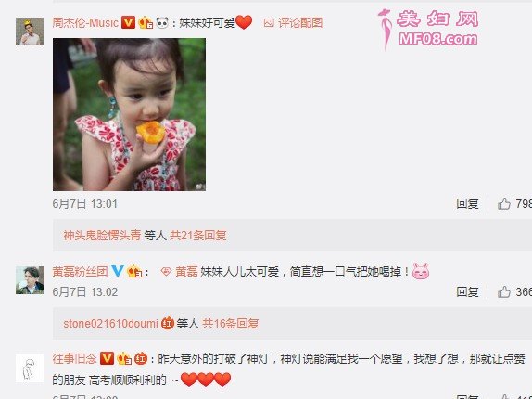Click the 往事旧念 username link
Image resolution: width=532 pixels, height=399 pixels.
pyautogui.click(x=74, y=358)
